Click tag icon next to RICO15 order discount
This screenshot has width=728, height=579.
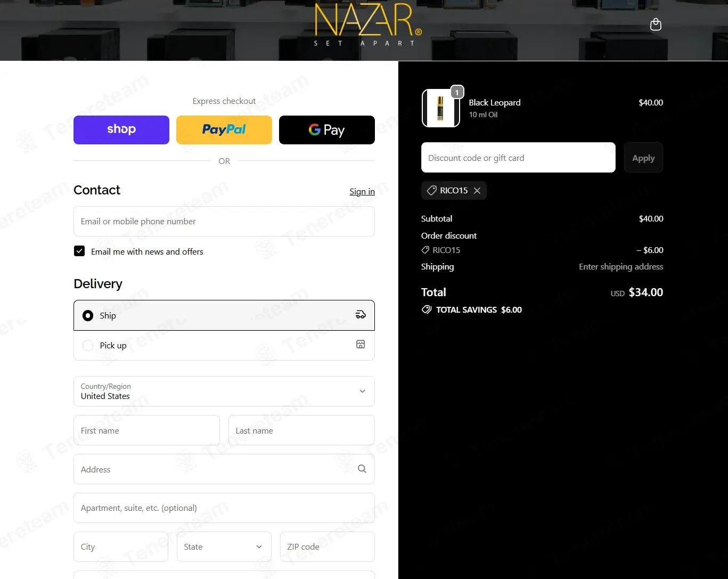[426, 250]
